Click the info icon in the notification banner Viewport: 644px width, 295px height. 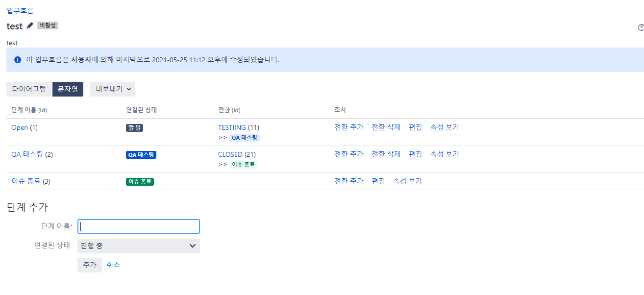click(x=18, y=58)
